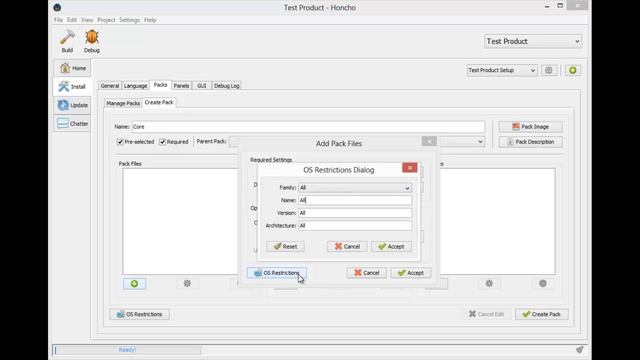Open the Install sidebar section

(72, 87)
